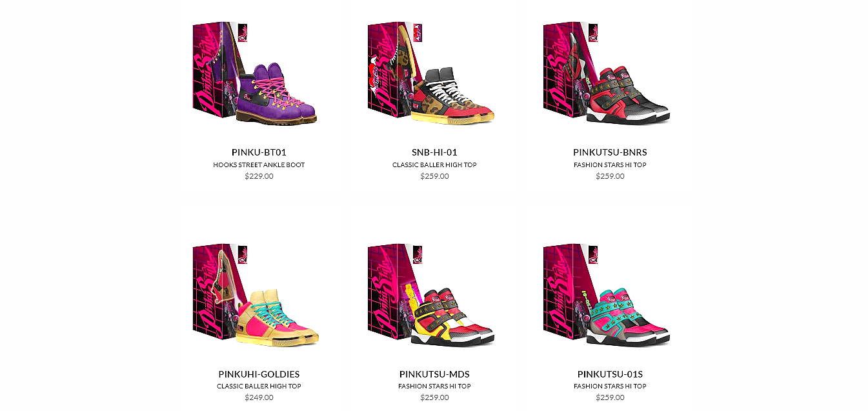The width and height of the screenshot is (868, 411).
Task: Click the Fashion Stars Hi Top subtitle under PINKUTSU-MDS
Action: pos(434,386)
